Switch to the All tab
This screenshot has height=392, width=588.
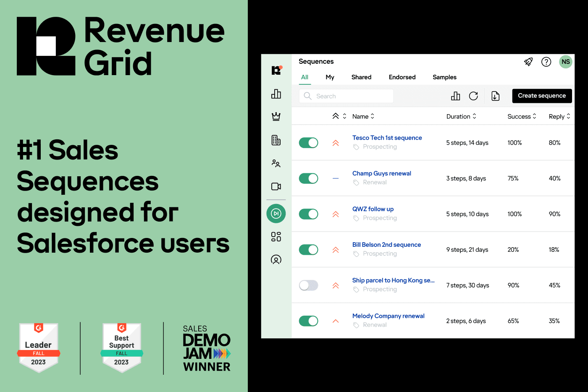tap(305, 77)
